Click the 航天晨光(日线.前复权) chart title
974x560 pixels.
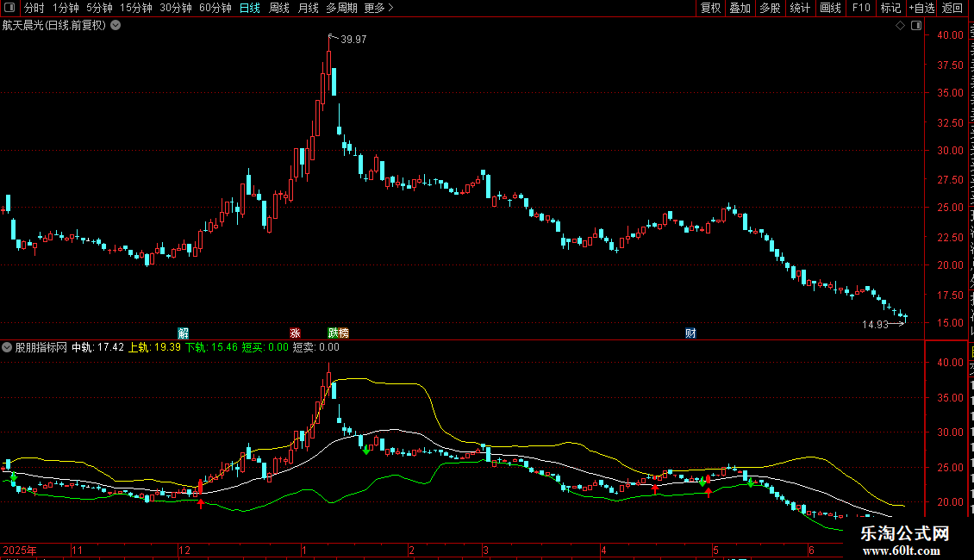point(54,26)
